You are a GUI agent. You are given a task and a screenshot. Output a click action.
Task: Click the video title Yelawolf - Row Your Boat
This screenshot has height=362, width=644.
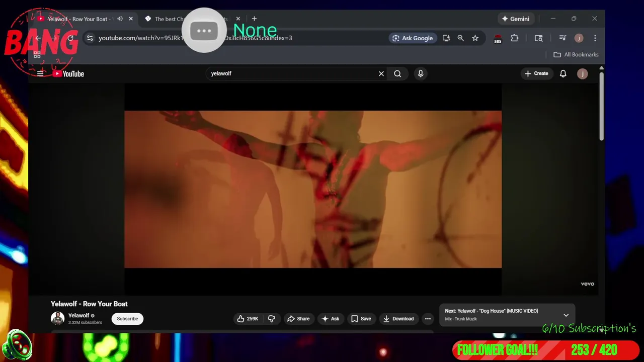tap(89, 304)
